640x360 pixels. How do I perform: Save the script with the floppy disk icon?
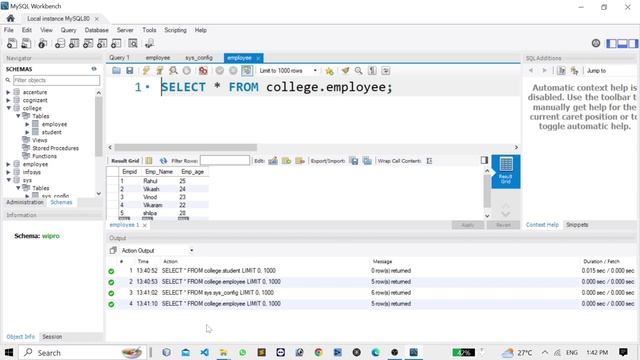[130, 71]
